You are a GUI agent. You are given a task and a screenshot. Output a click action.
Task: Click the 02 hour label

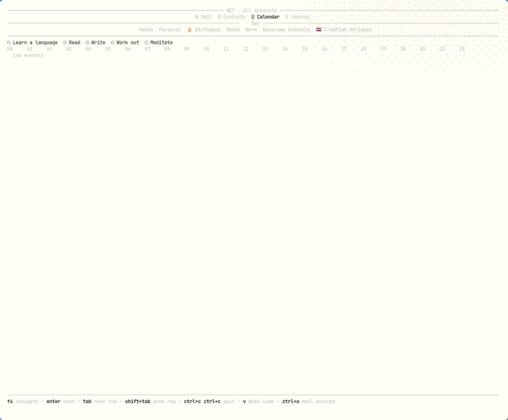[50, 49]
